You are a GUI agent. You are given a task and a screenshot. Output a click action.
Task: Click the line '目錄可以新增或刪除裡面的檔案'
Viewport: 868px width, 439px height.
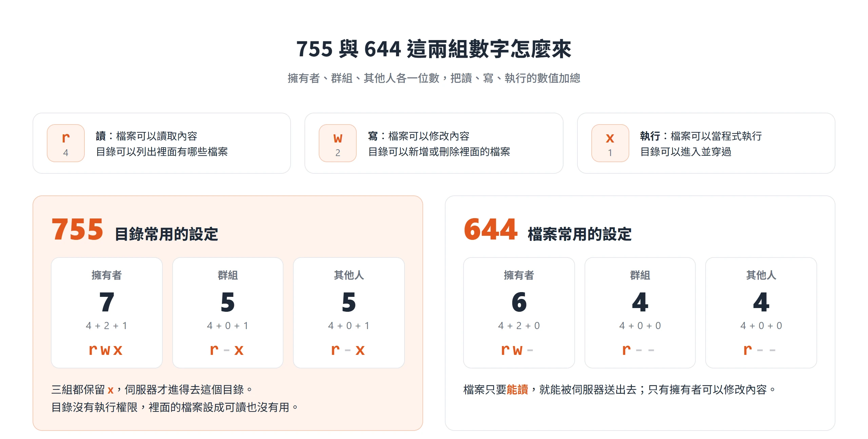pyautogui.click(x=439, y=152)
